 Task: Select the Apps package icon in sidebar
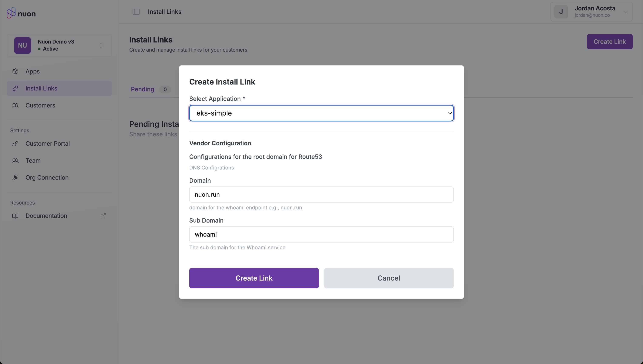(15, 71)
